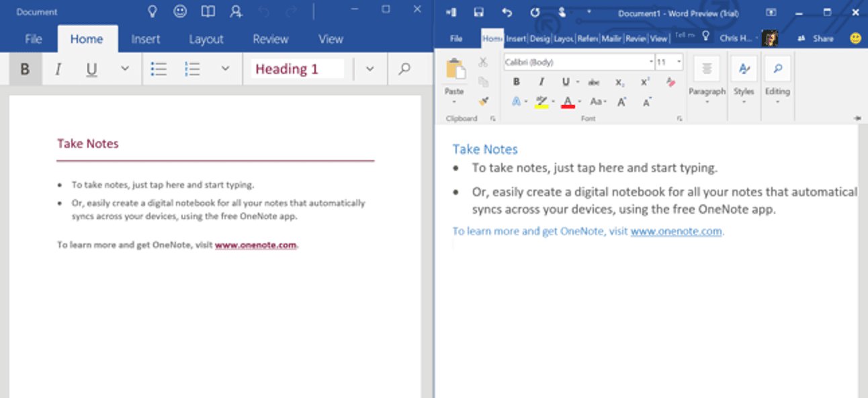Viewport: 868px width, 398px height.
Task: Click Clear Formatting eraser in Word Preview
Action: click(670, 82)
